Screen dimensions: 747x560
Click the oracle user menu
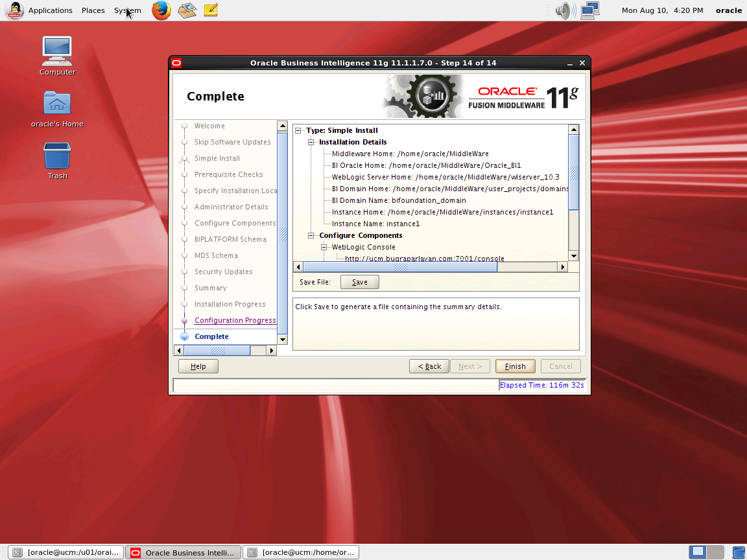pos(728,10)
